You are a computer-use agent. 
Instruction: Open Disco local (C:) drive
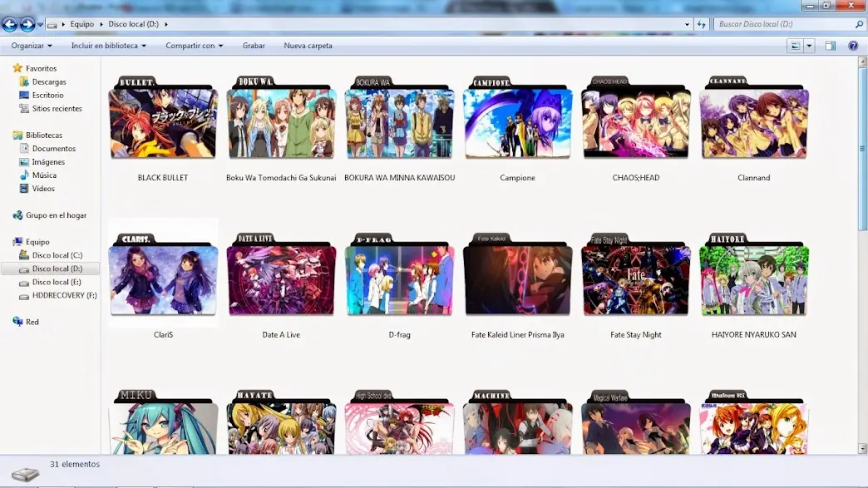tap(57, 255)
